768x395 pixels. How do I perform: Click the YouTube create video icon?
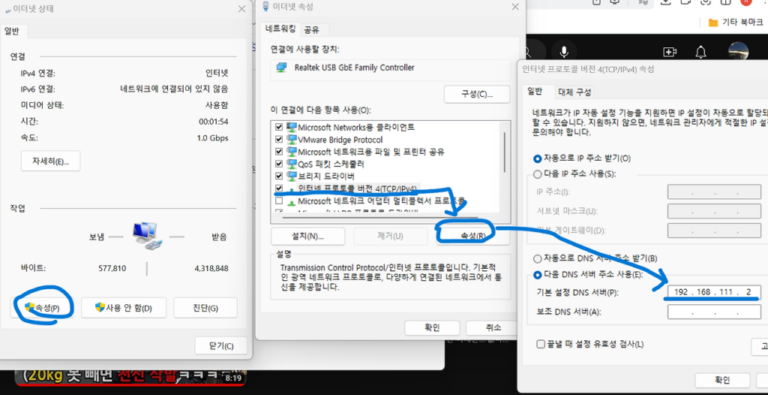pos(669,51)
